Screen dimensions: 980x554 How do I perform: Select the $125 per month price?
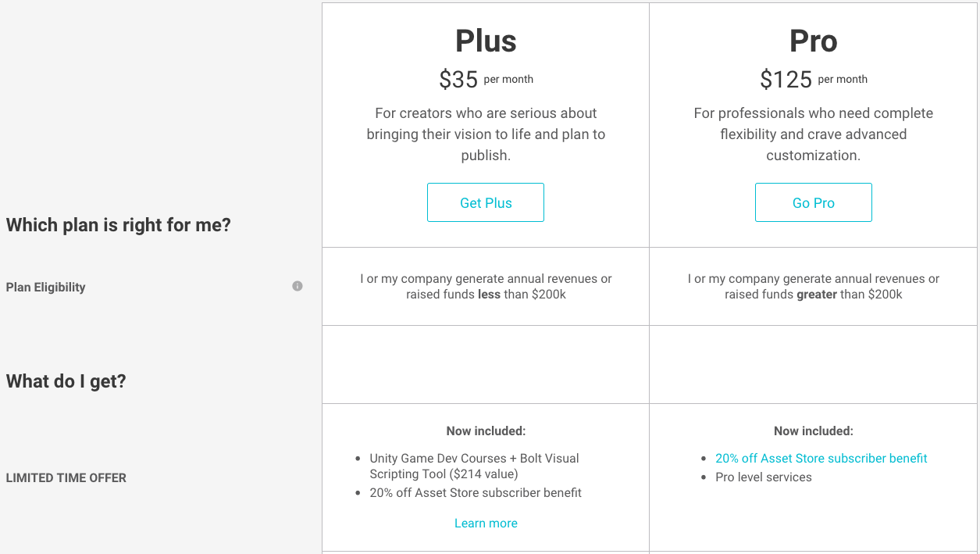click(x=813, y=79)
